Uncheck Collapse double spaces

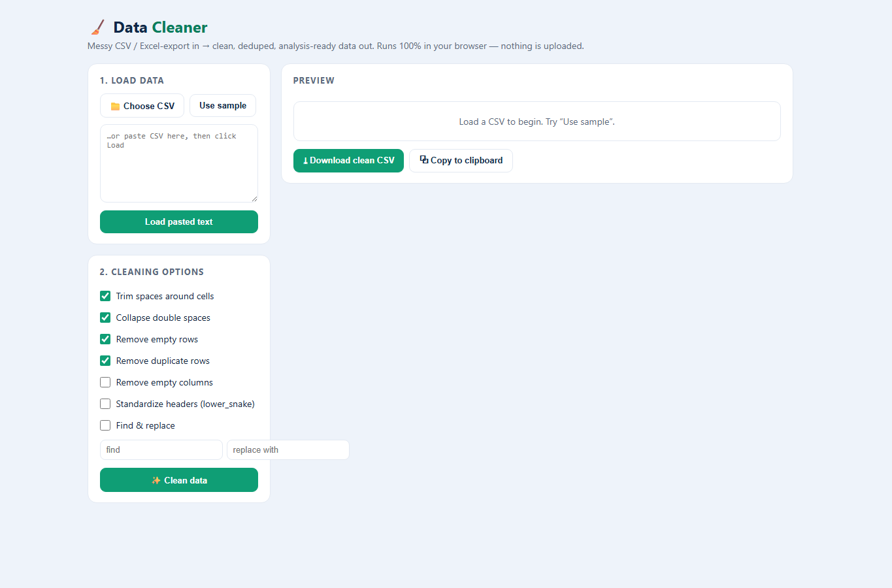click(105, 318)
